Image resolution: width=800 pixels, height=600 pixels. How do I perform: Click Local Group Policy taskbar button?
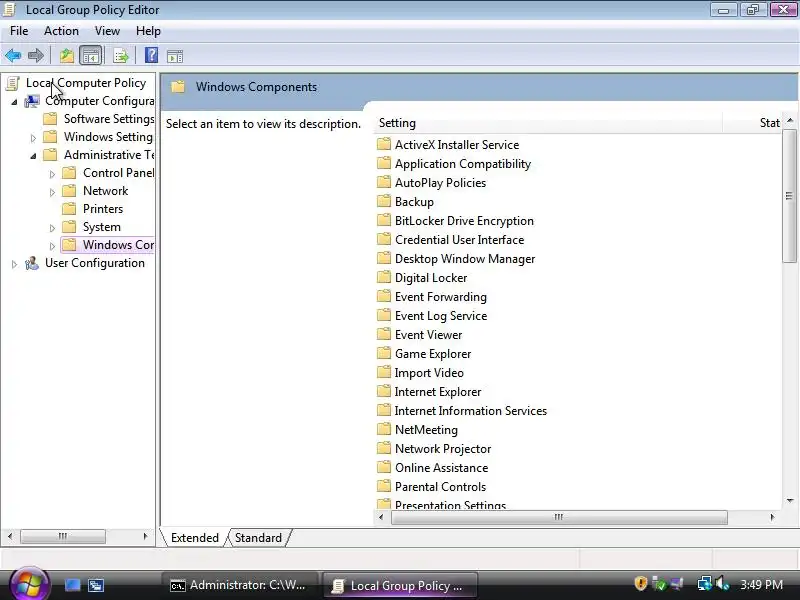point(401,585)
